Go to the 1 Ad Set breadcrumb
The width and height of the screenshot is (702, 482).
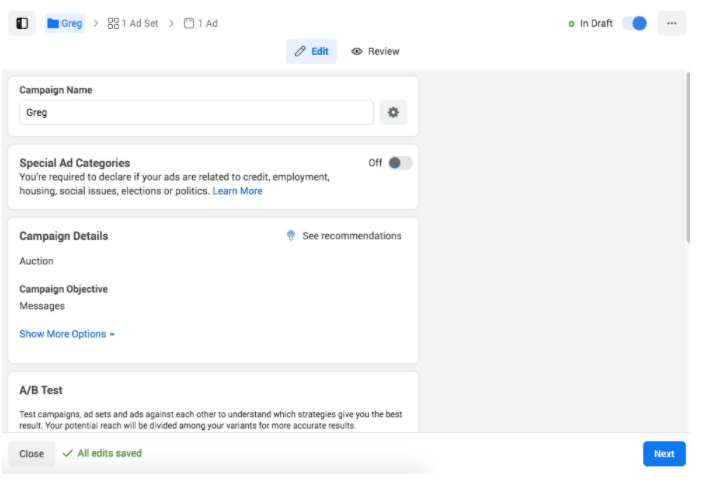coord(140,23)
